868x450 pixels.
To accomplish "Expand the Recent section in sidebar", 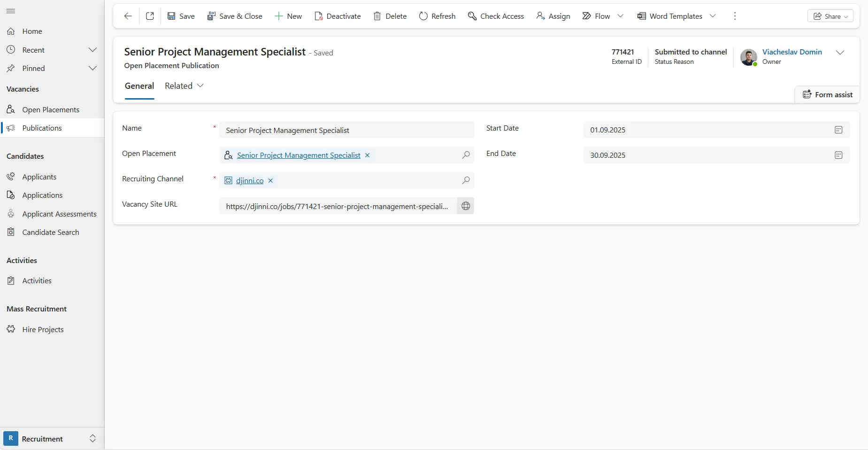I will [92, 50].
